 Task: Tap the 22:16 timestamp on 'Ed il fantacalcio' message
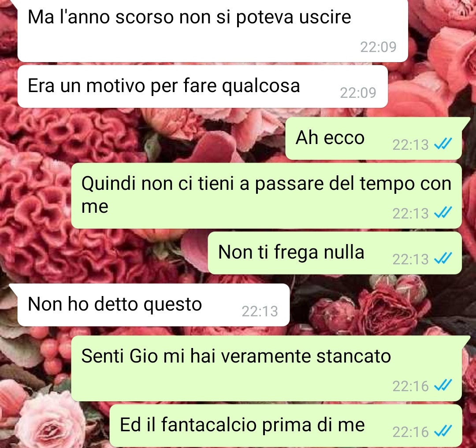tap(410, 432)
